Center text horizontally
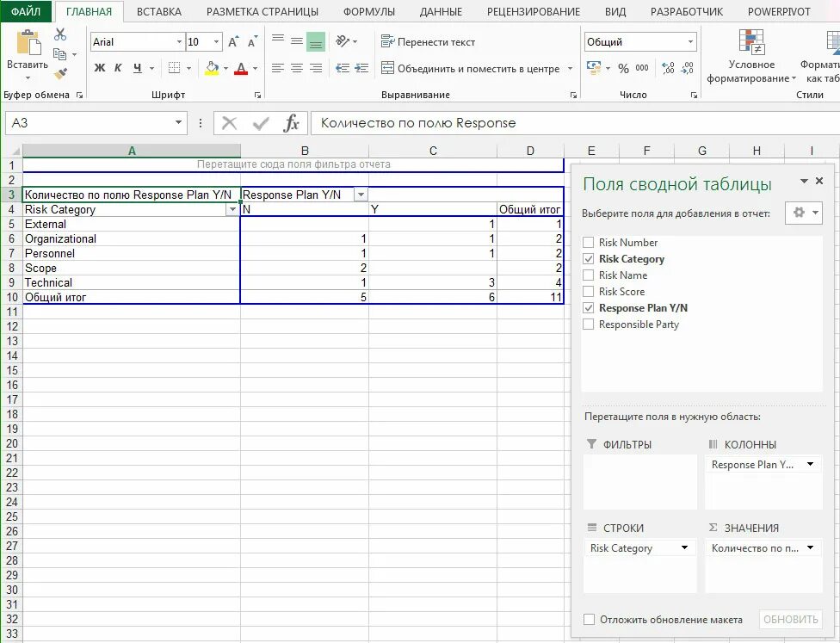 (297, 68)
